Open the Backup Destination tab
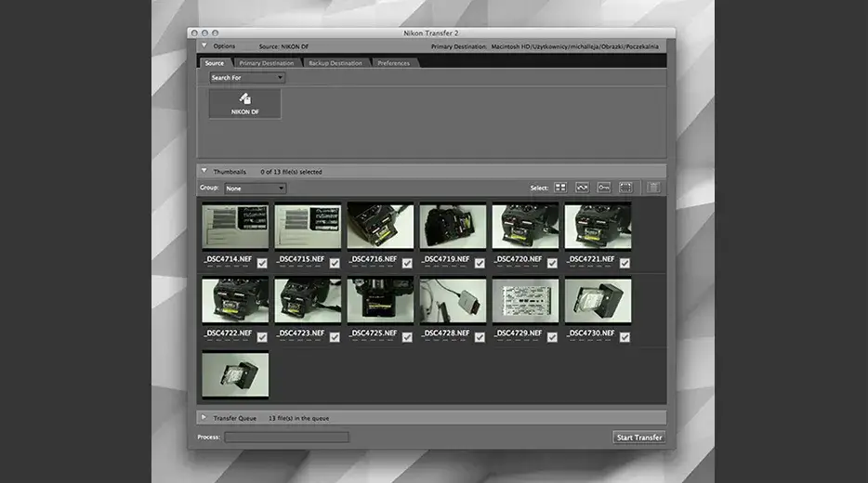 [335, 63]
